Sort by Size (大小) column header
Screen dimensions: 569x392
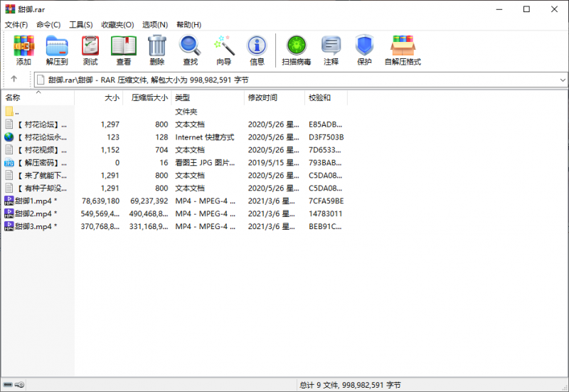(112, 97)
